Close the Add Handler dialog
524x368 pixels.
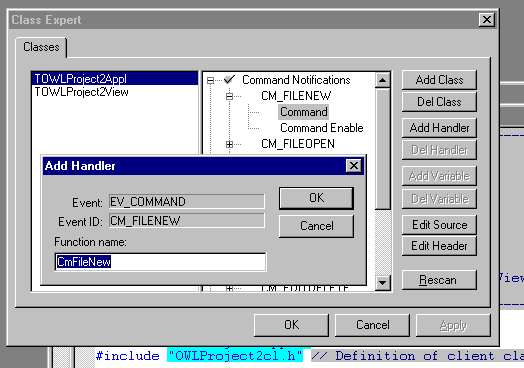(354, 166)
